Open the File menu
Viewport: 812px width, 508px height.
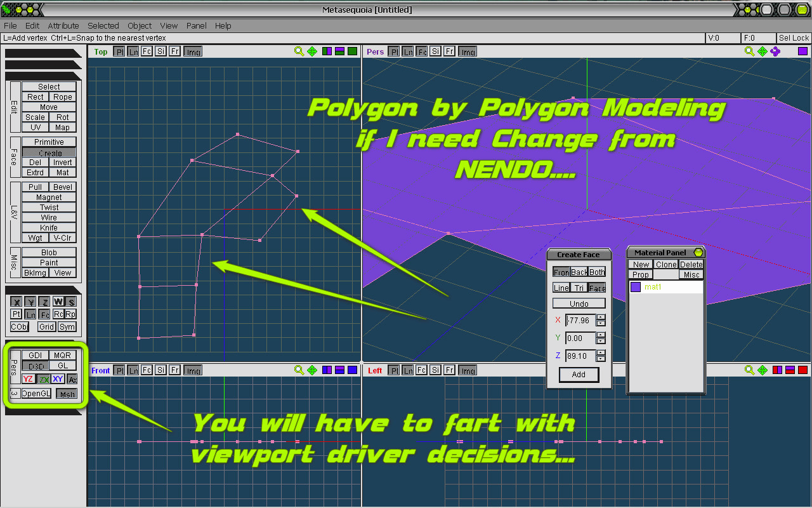(10, 26)
